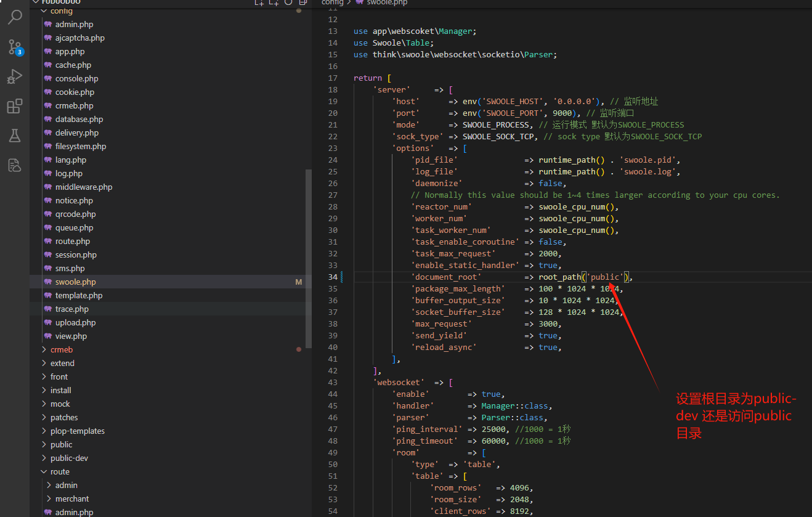Click the 'daemonize' option key
Viewport: 812px width, 517px height.
coord(436,183)
